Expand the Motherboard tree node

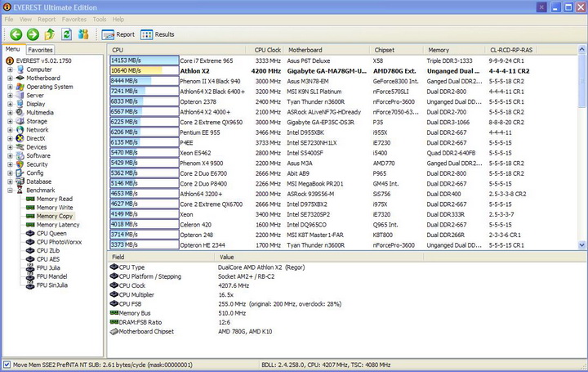click(x=10, y=78)
